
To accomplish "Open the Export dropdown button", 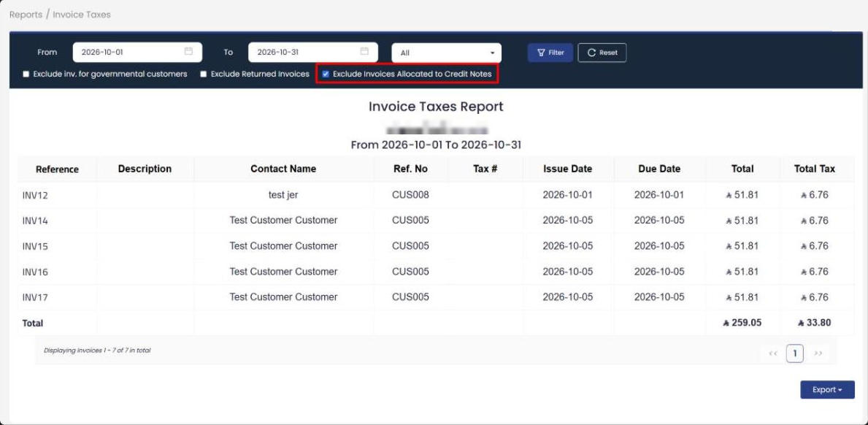I will pyautogui.click(x=827, y=390).
